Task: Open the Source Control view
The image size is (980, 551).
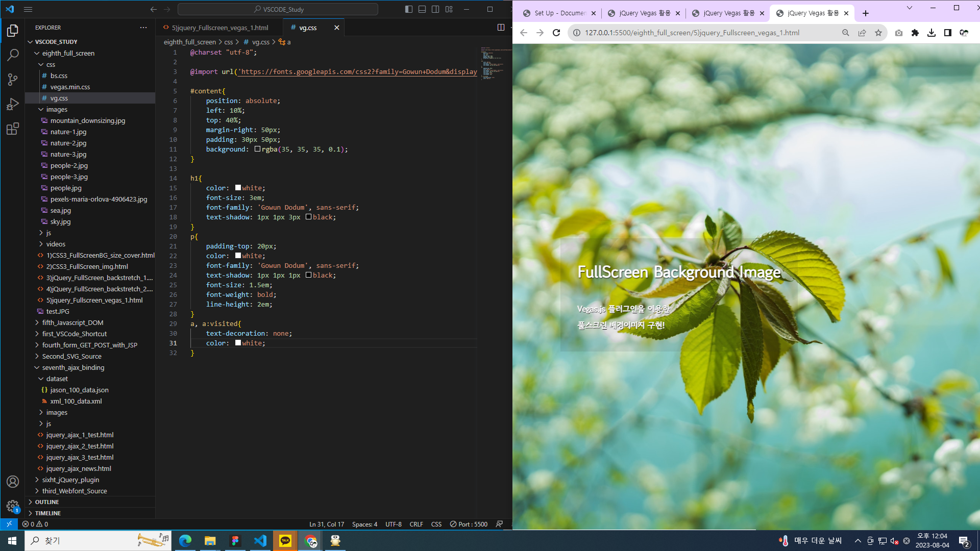Action: coord(13,80)
